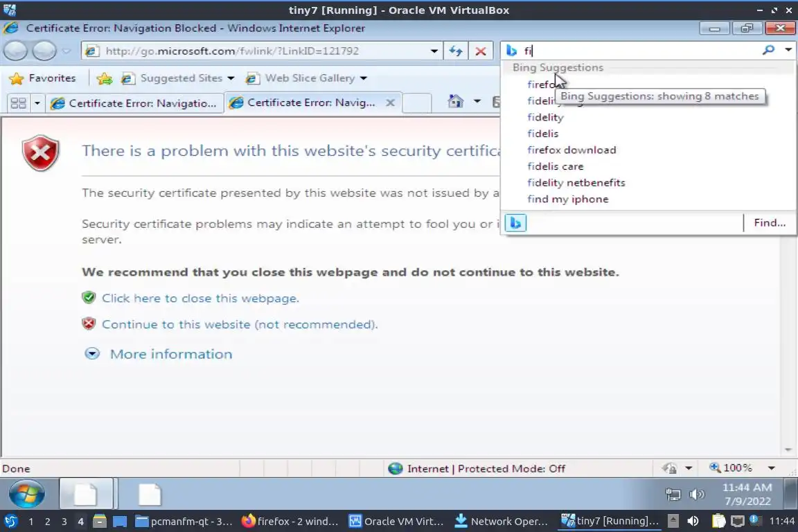The width and height of the screenshot is (798, 532).
Task: Open the search provider options dropdown
Action: 788,50
